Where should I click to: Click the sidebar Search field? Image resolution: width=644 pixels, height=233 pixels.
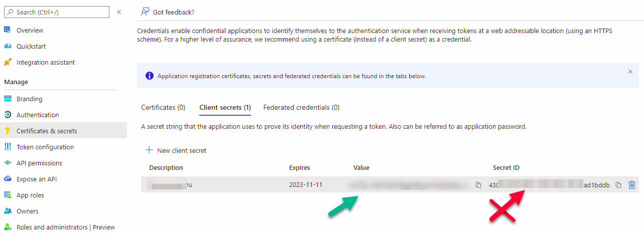click(56, 12)
